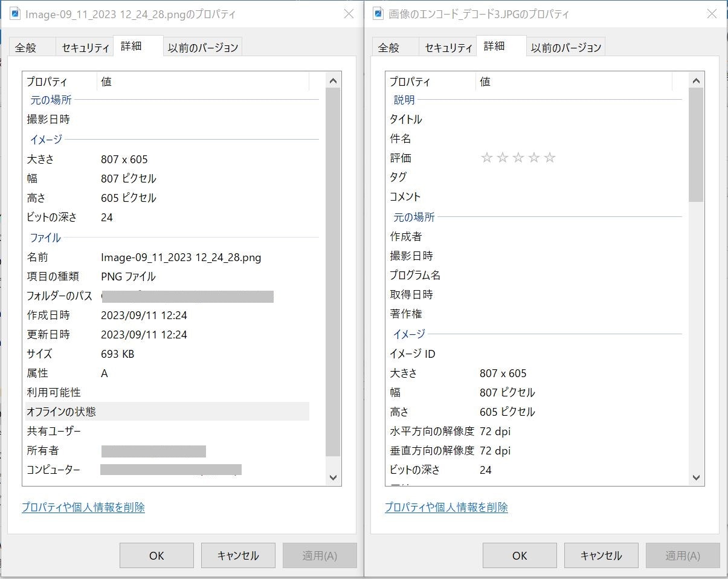Viewport: 728px width, 579px height.
Task: Select the 共有ユーザー row in the PNG window
Action: point(166,431)
